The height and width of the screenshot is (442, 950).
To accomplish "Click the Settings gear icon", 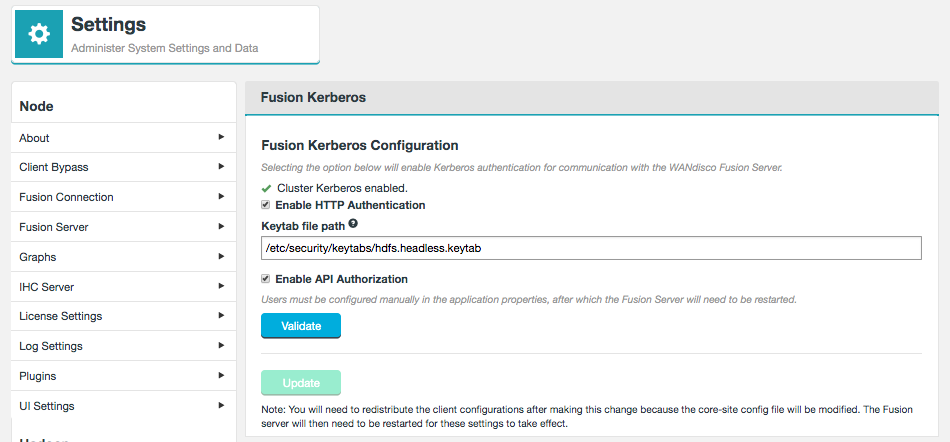I will (x=39, y=34).
